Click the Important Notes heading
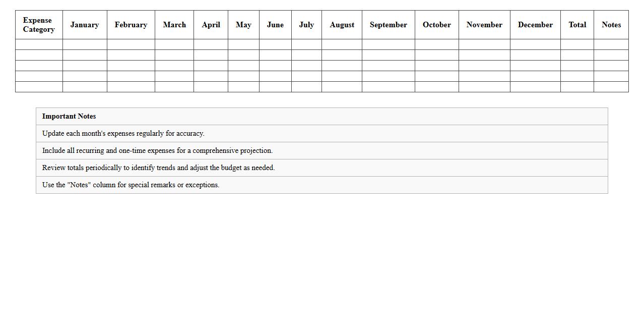The image size is (644, 328). pos(69,116)
